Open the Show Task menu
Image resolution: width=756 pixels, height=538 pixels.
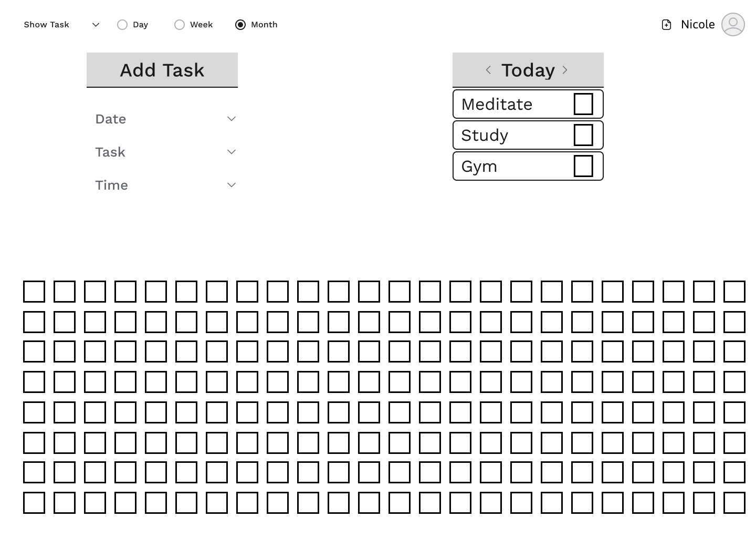(46, 24)
